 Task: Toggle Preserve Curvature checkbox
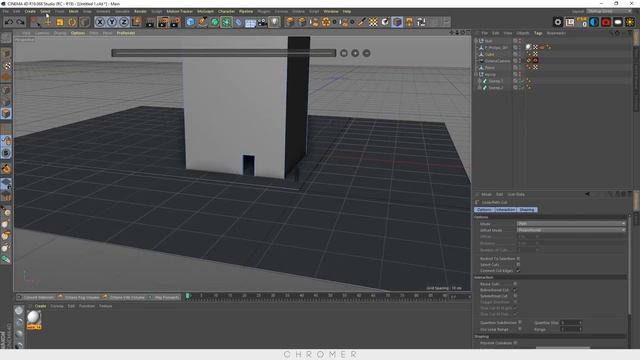tap(516, 343)
